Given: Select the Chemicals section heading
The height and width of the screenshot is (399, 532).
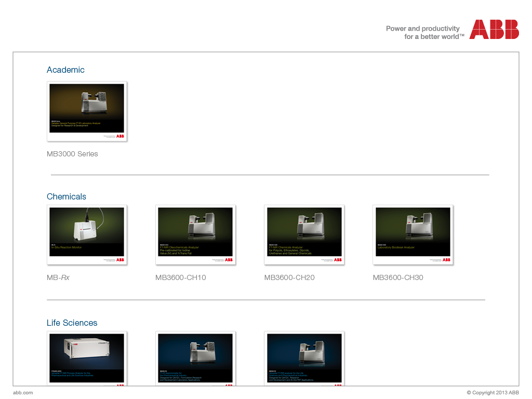Looking at the screenshot, I should 66,196.
